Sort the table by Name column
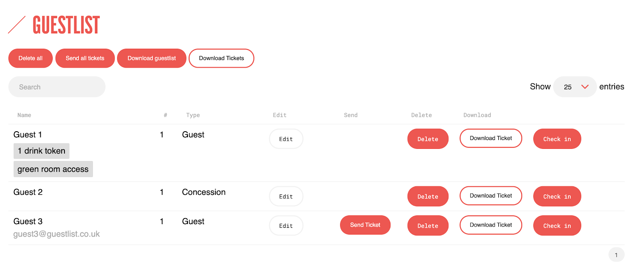The image size is (644, 266). point(24,115)
